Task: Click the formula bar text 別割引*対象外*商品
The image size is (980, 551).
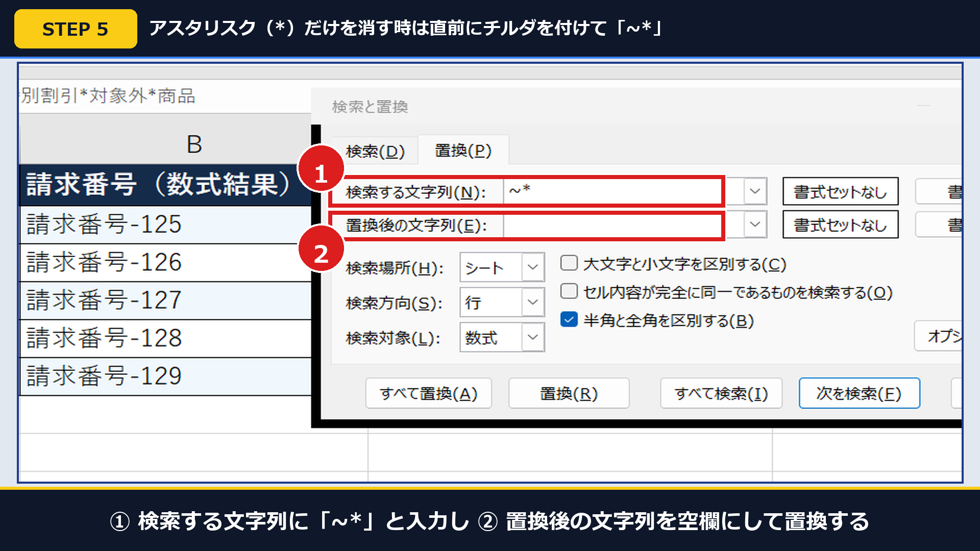Action: pos(108,96)
